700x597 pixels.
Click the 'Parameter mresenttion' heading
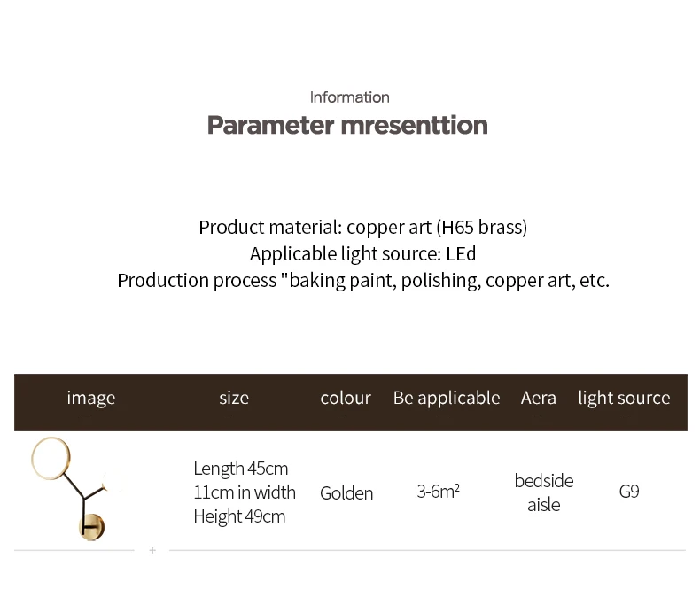[x=347, y=125]
